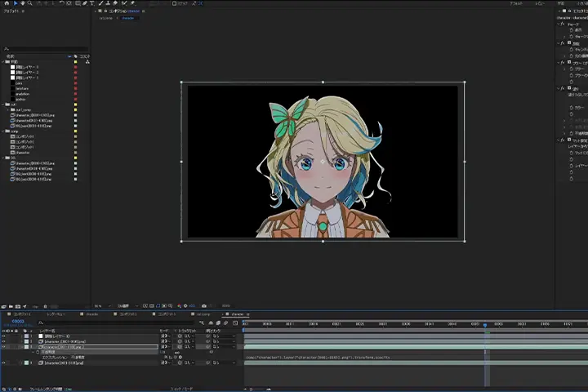Collapse the opacity property on layer 3
The image size is (588, 392).
[x=33, y=353]
